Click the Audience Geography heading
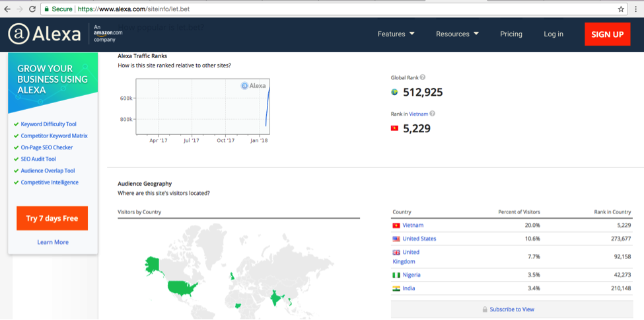 tap(145, 184)
